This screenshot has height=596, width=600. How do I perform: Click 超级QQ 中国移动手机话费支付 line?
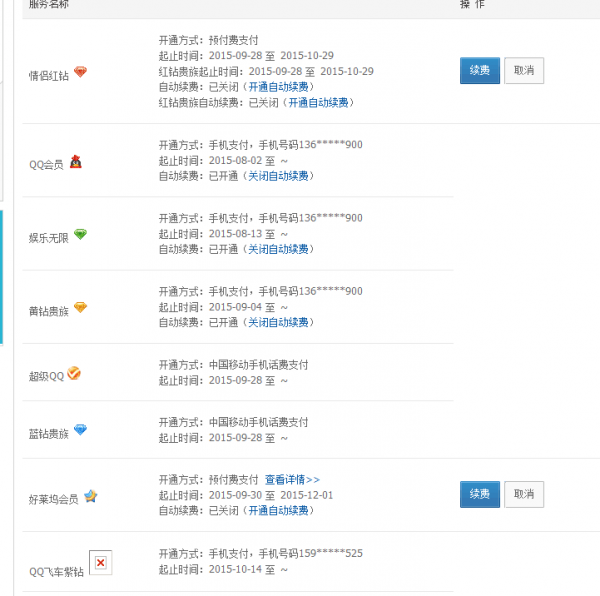pyautogui.click(x=233, y=365)
